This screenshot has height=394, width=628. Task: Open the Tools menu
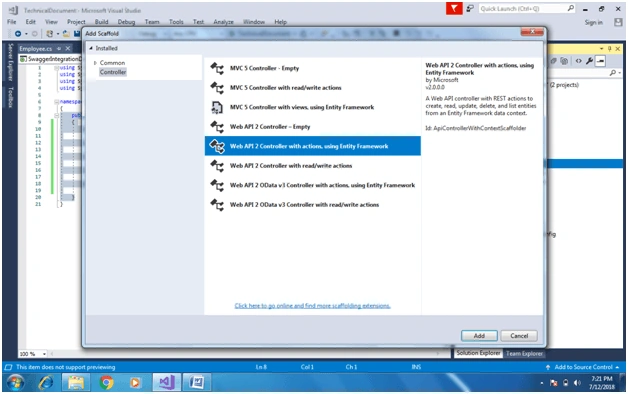tap(176, 22)
